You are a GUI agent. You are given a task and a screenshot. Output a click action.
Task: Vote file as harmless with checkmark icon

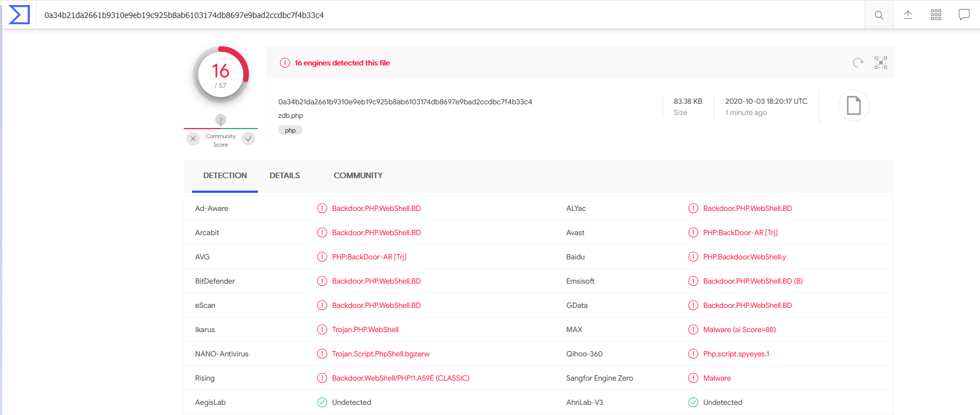(248, 139)
